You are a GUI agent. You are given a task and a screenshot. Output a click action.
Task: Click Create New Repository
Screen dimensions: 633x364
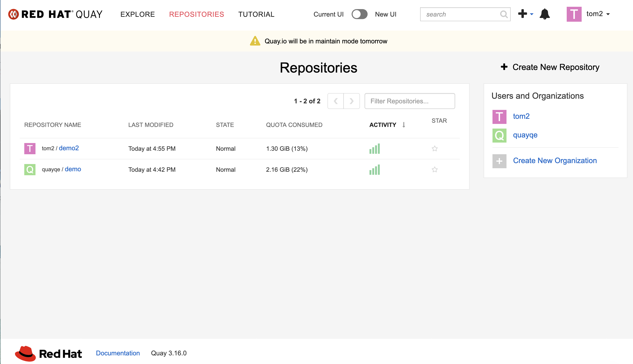click(550, 67)
